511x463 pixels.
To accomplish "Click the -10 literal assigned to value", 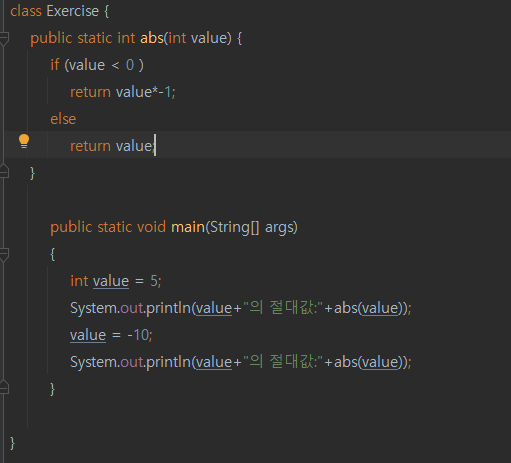I will pyautogui.click(x=138, y=335).
